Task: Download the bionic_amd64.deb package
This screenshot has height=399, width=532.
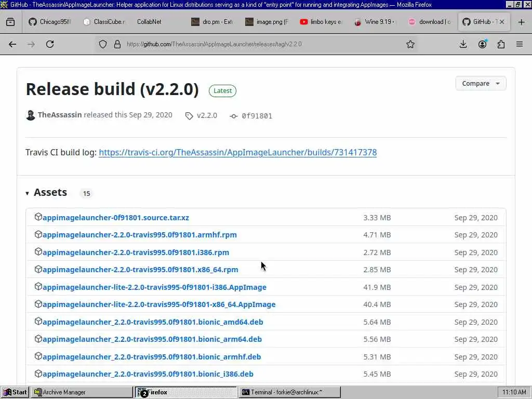Action: tap(153, 322)
